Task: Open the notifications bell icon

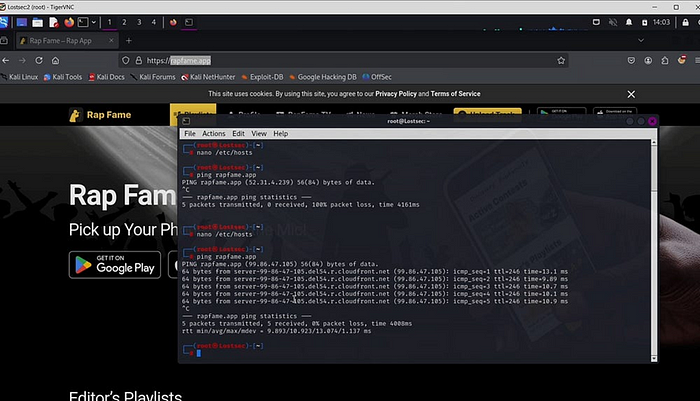Action: tap(629, 22)
